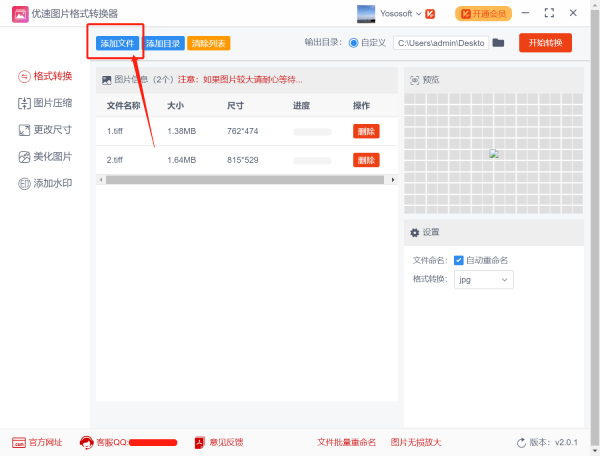Screen dimensions: 600x456
Task: Click the horizontal scrollbar of file list
Action: coord(245,180)
